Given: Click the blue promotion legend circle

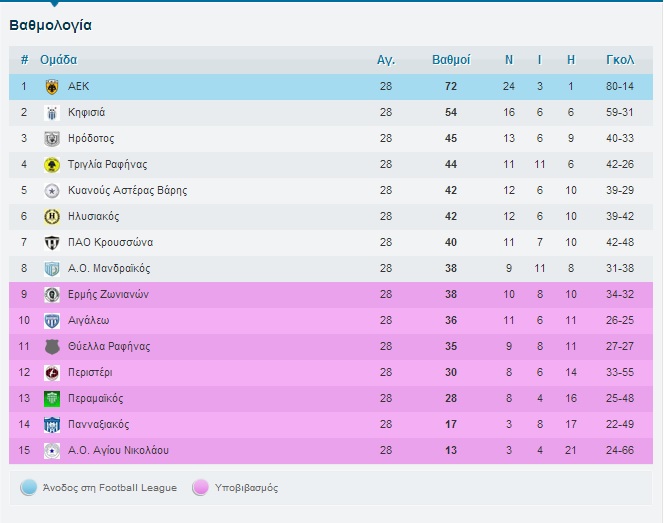Looking at the screenshot, I should tap(28, 487).
